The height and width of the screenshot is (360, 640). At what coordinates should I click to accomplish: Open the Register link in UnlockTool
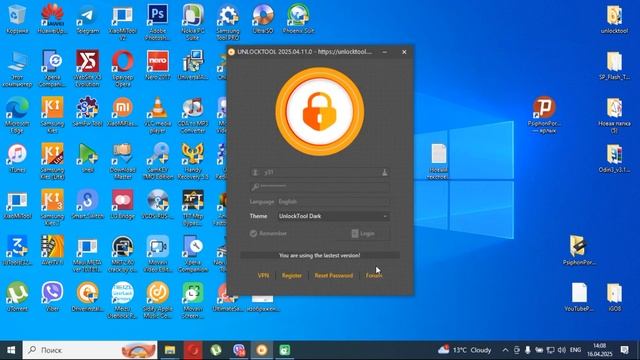tap(292, 276)
